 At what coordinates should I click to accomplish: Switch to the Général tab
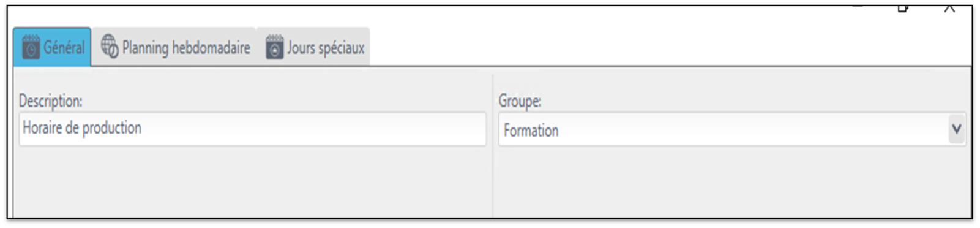tap(53, 47)
